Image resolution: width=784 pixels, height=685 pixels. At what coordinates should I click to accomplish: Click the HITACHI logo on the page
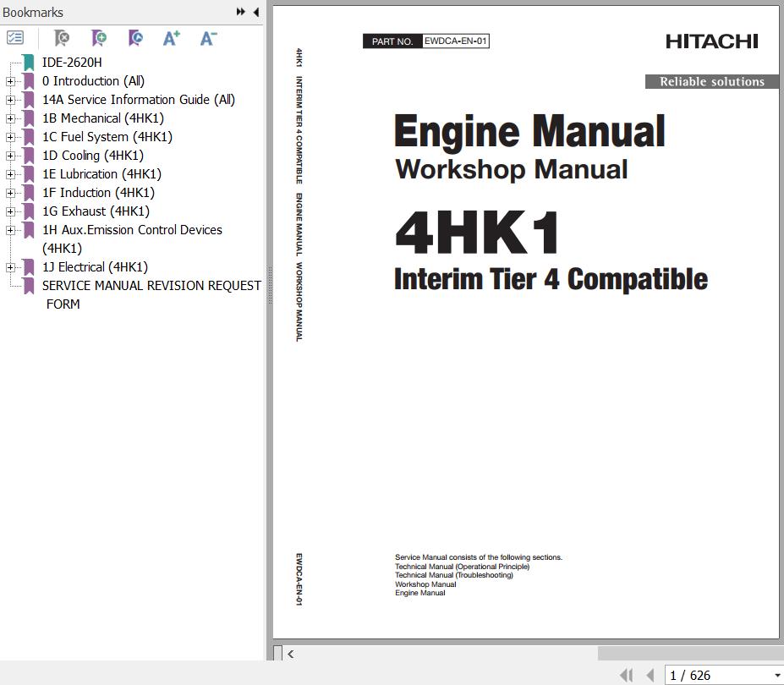712,41
